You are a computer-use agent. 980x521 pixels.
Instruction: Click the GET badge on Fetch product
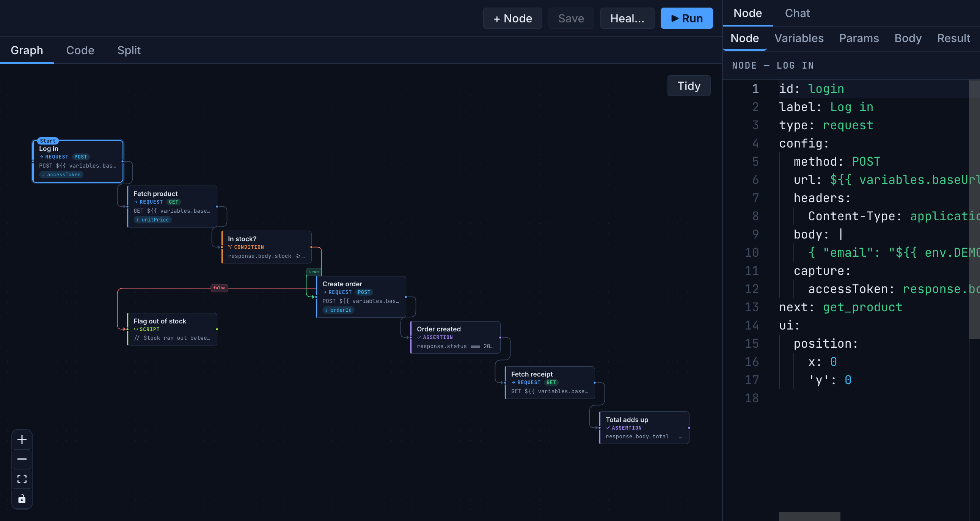(173, 202)
